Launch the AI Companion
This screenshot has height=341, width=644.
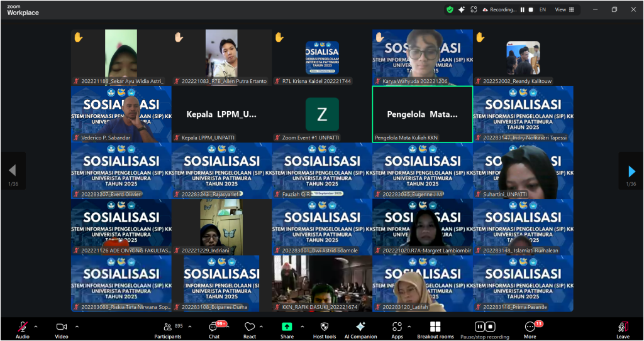360,328
